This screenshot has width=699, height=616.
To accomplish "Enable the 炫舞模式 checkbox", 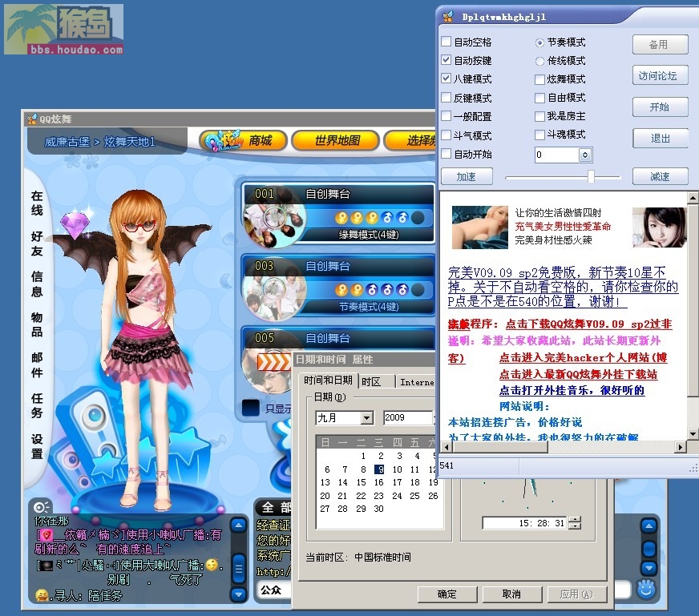I will click(539, 79).
